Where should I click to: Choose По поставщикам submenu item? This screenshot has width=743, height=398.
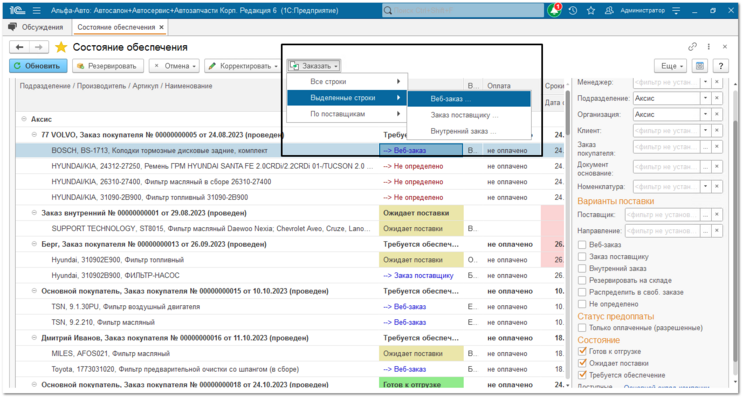(x=347, y=114)
